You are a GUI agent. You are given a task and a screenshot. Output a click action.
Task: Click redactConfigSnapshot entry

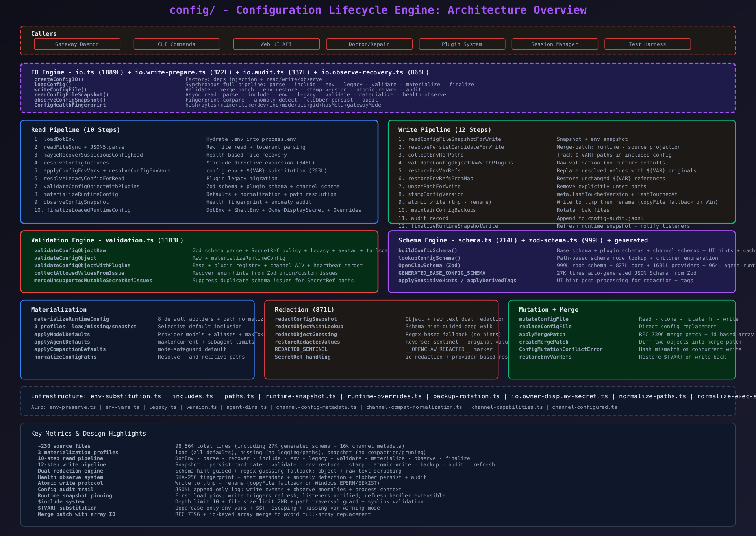click(x=306, y=319)
